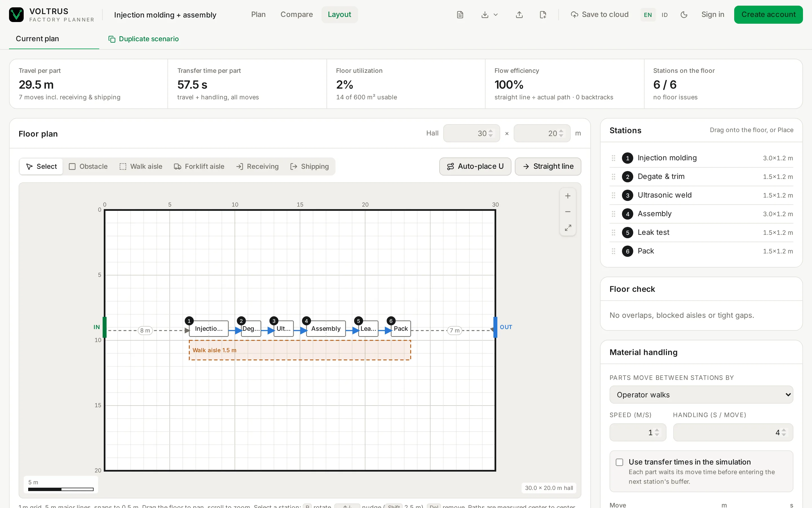Image resolution: width=812 pixels, height=508 pixels.
Task: Switch language to ID
Action: 664,15
